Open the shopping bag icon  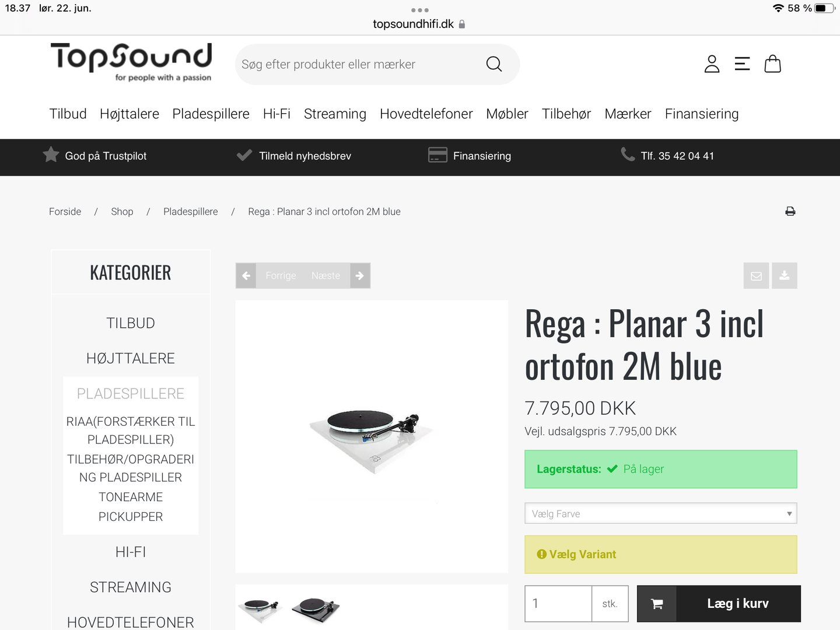(x=773, y=64)
